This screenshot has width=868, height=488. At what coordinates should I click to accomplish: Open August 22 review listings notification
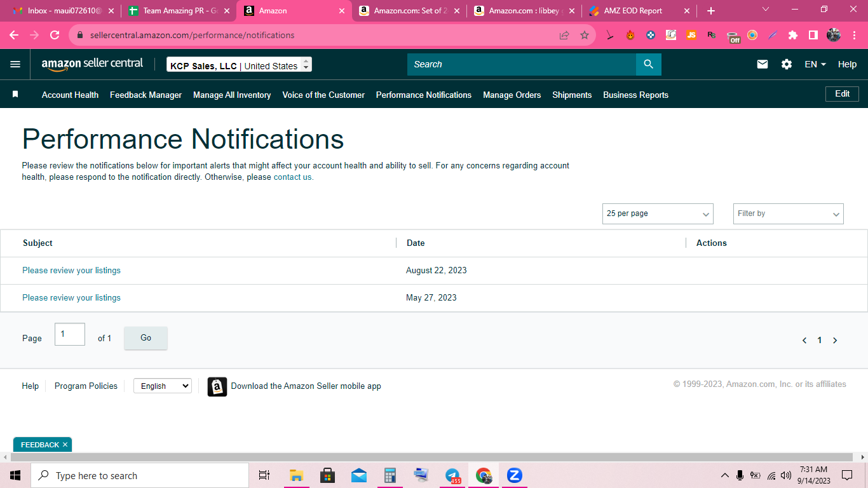coord(71,271)
